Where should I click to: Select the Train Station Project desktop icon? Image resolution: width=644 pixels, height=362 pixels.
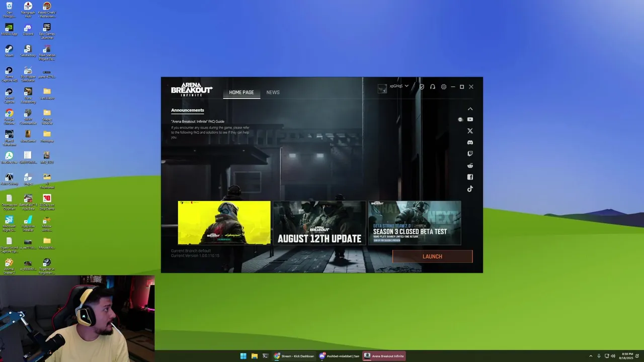coord(47,52)
